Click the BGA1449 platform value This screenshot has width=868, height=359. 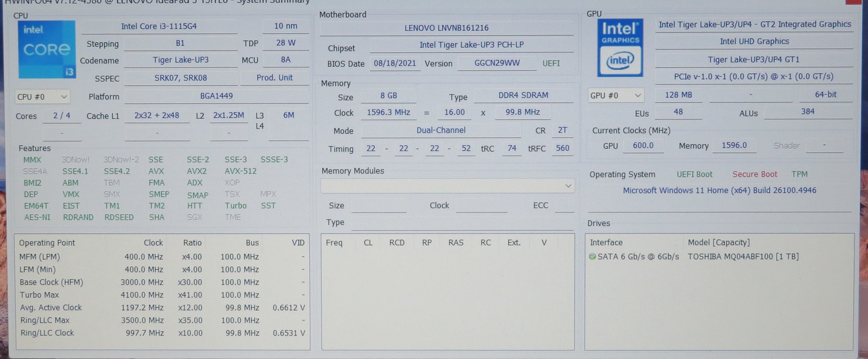[216, 96]
